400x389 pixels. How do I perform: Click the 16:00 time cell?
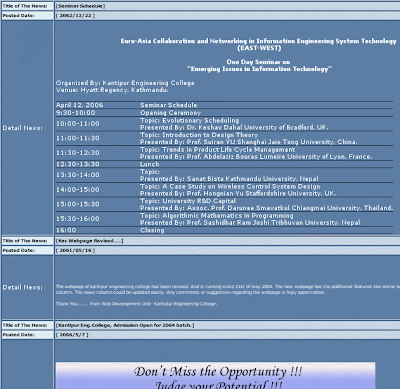pos(66,230)
